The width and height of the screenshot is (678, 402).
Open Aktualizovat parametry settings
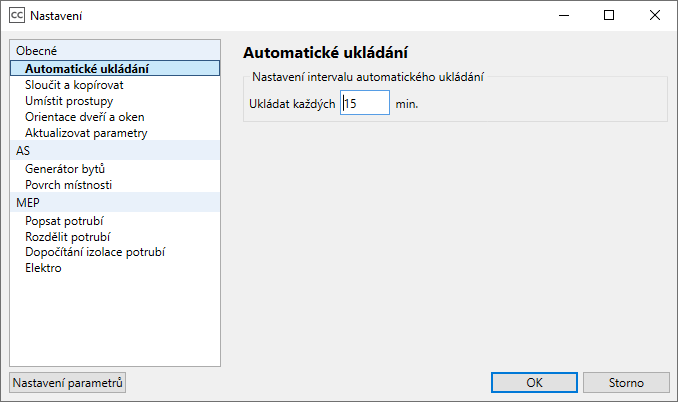[86, 133]
